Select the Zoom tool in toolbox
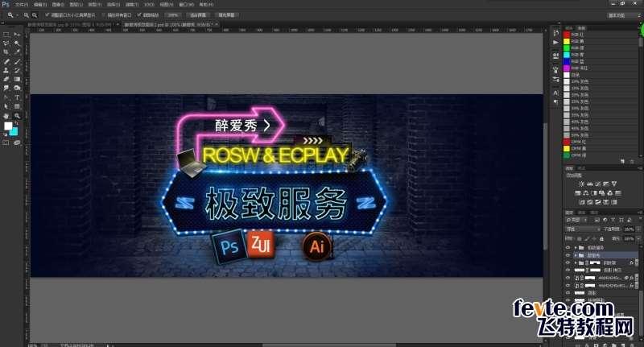Screen dimensions: 644x347 [x=17, y=116]
